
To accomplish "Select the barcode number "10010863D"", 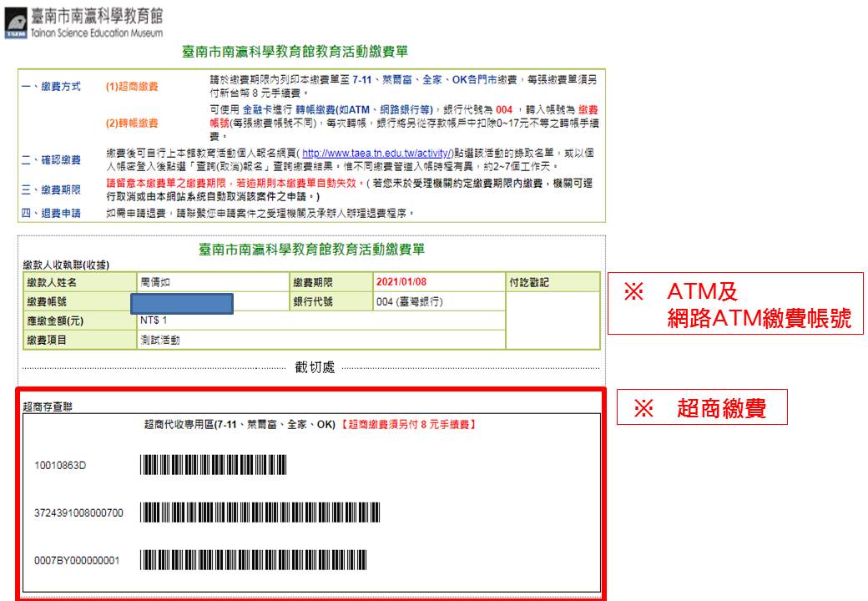I will (x=60, y=466).
